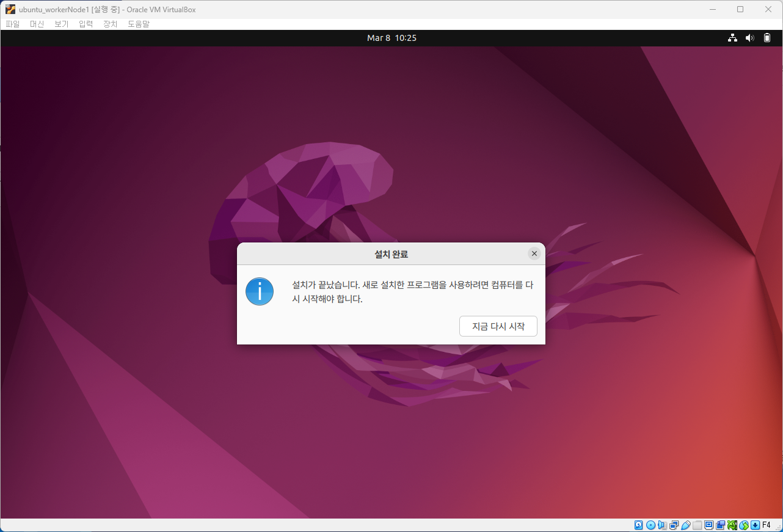Click the F4 host key indicator
The height and width of the screenshot is (532, 783).
(x=767, y=525)
